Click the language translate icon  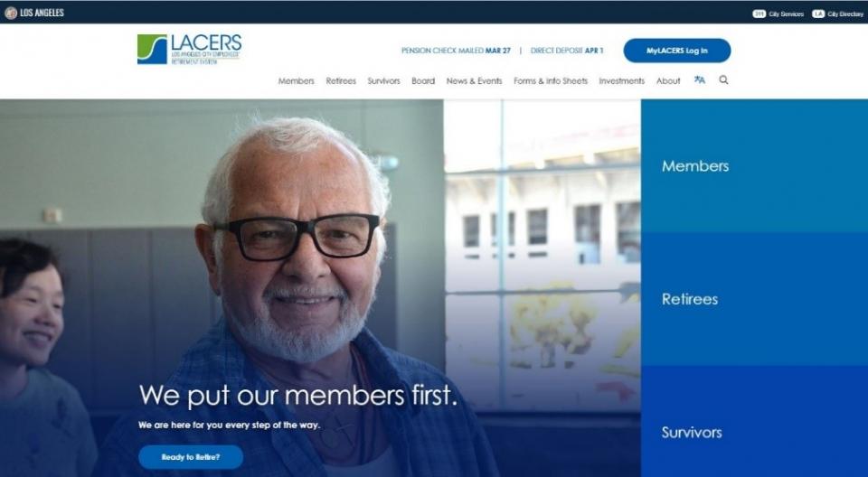700,79
